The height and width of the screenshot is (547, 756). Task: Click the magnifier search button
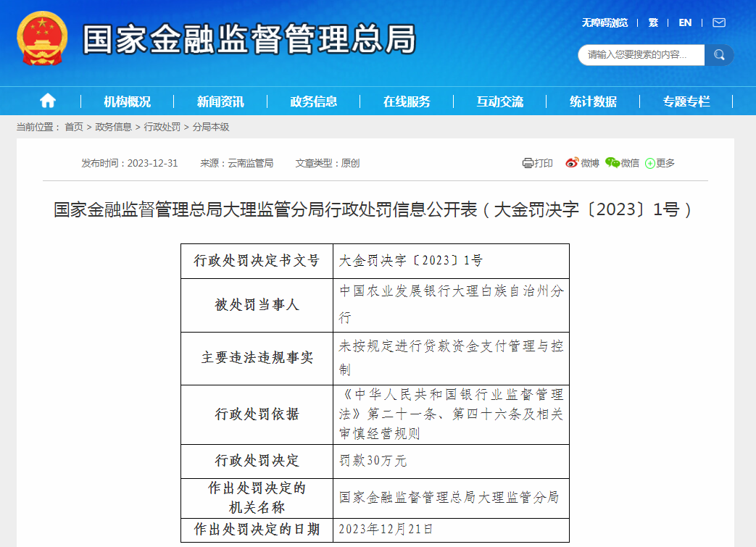[719, 55]
